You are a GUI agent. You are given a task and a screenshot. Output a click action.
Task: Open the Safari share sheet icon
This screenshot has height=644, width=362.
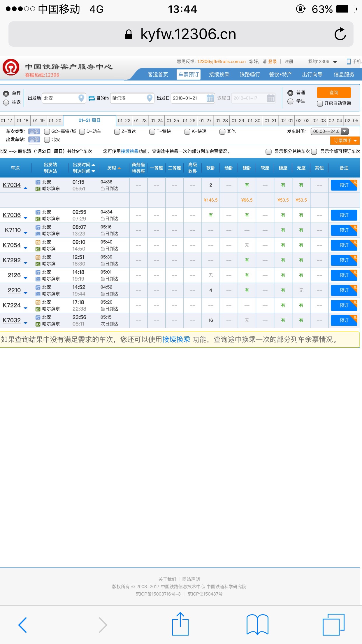180,624
